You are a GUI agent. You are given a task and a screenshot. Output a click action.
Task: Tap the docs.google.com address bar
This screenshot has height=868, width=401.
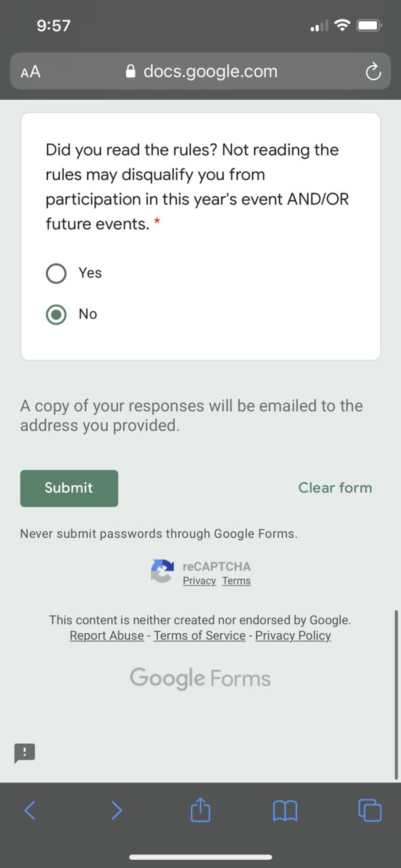[201, 71]
